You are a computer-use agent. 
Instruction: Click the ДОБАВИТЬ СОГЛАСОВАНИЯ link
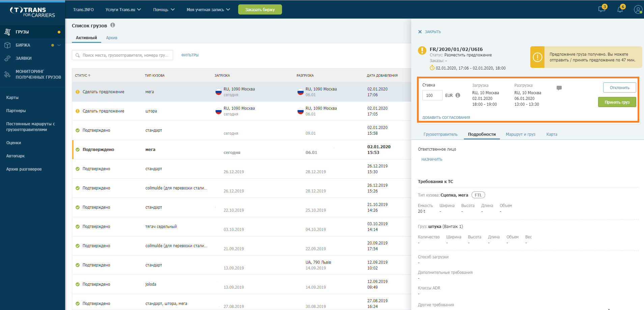[x=446, y=118]
